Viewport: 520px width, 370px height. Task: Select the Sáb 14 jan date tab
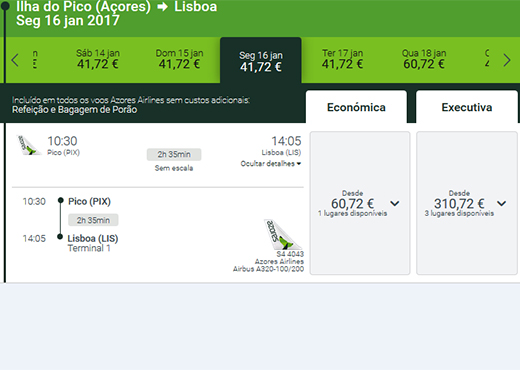(x=98, y=59)
